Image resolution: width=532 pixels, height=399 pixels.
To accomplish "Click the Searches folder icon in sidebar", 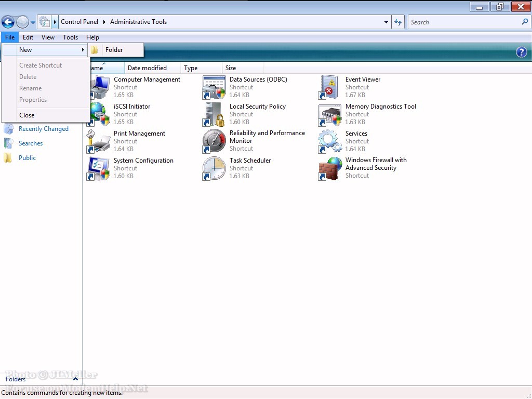I will [x=8, y=143].
